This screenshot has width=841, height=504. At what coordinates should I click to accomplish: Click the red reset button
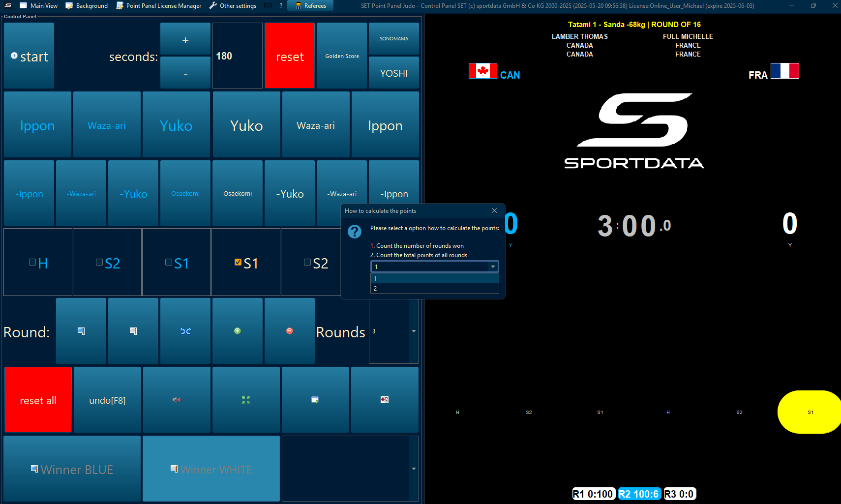pos(290,56)
